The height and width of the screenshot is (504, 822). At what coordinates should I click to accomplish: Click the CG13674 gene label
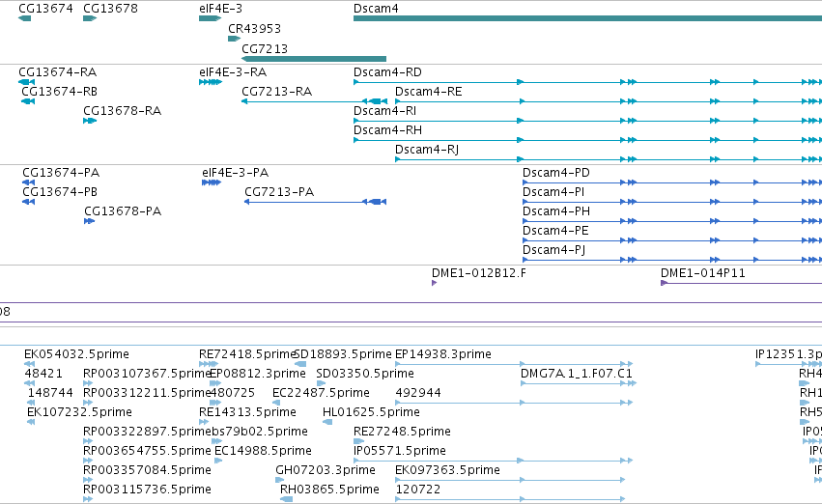(45, 9)
